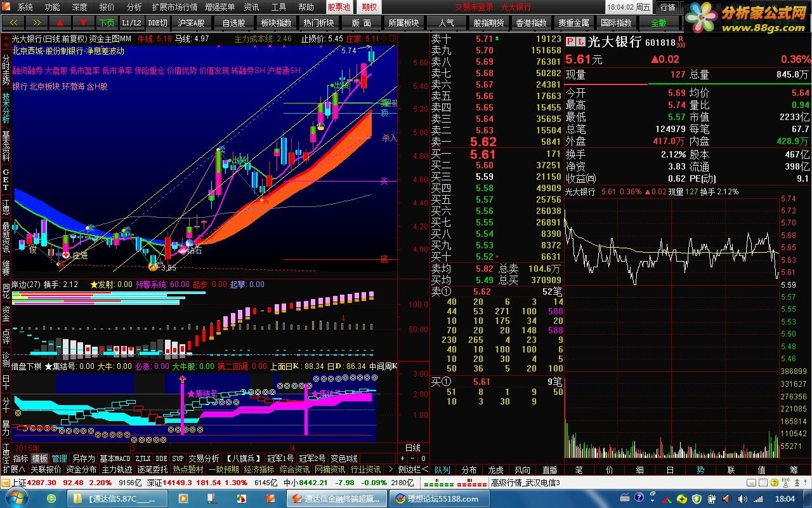Open the 报价 menu
The width and height of the screenshot is (812, 508).
[x=107, y=7]
